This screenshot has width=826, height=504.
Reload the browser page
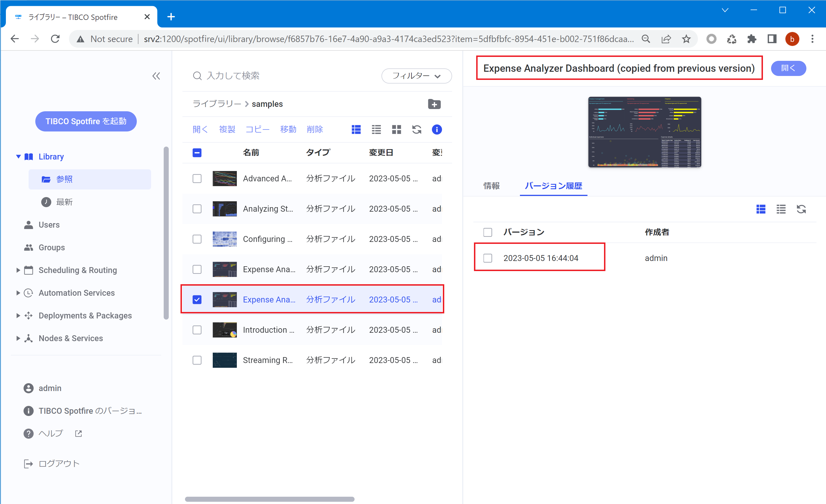click(x=55, y=39)
